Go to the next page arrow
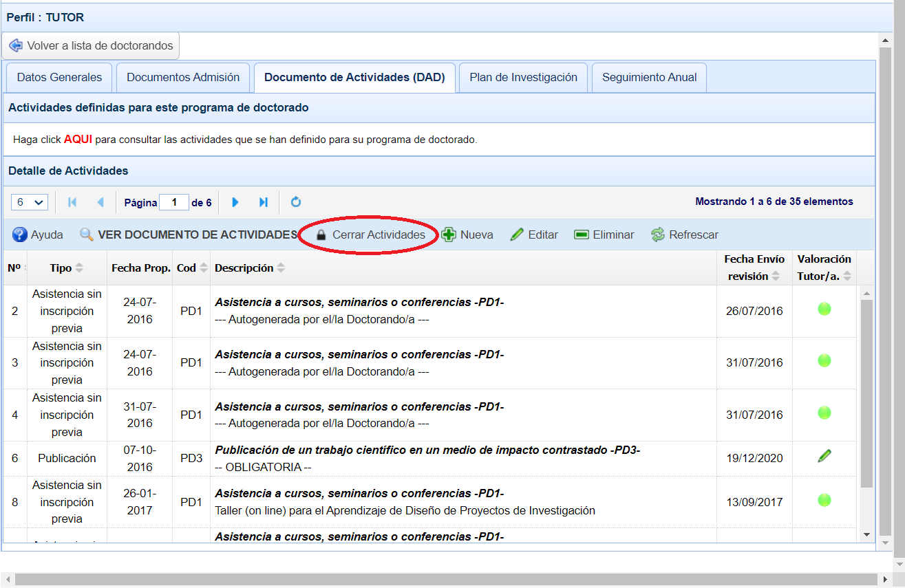 235,202
